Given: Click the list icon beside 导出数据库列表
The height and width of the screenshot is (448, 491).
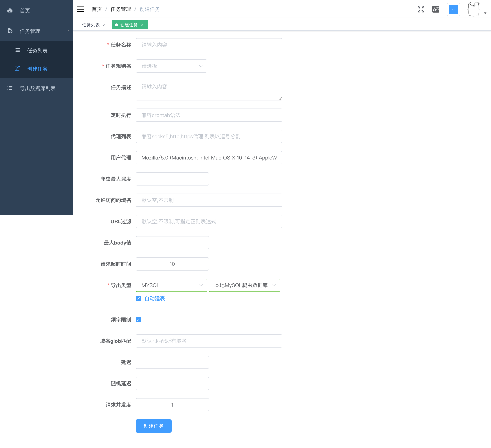Looking at the screenshot, I should pos(10,88).
